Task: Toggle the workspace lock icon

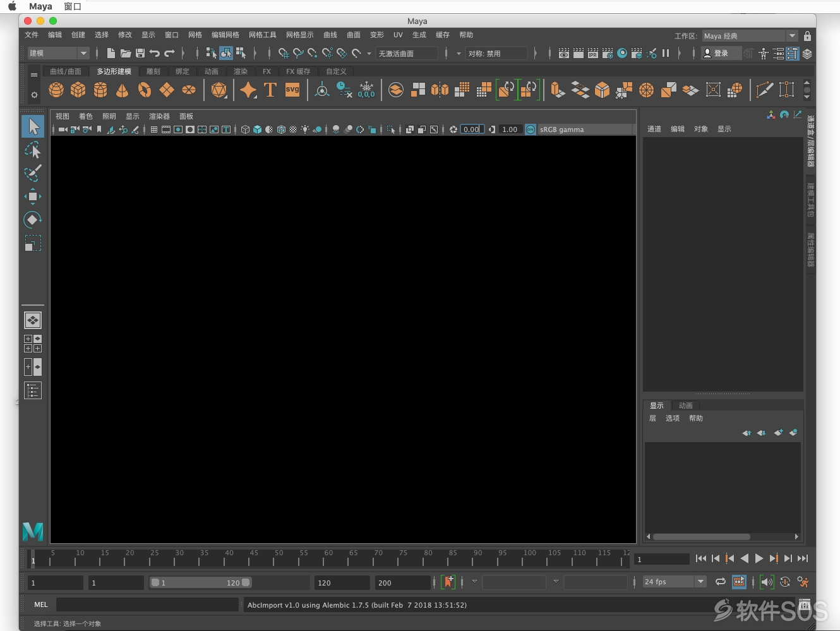Action: 807,36
